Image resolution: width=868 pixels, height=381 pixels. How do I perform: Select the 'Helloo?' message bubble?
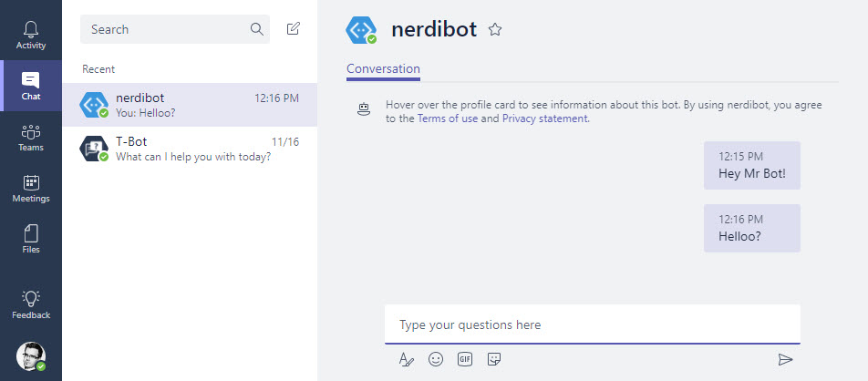coord(751,228)
